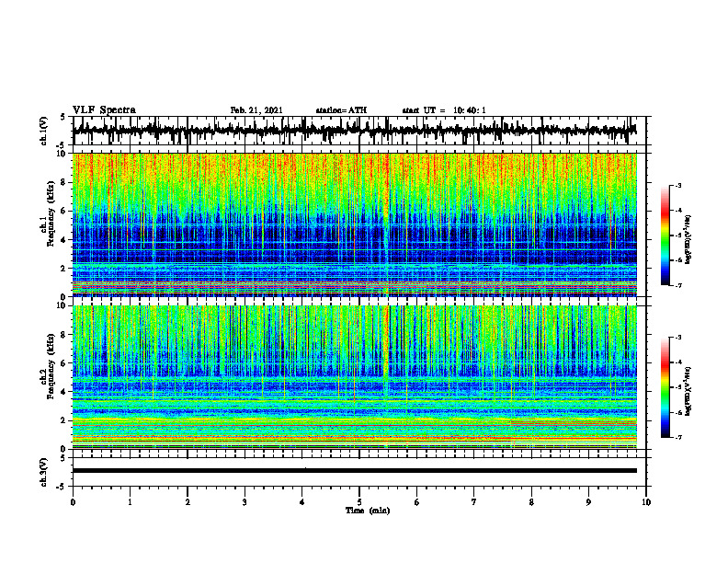Select the date text "Feb. 21, 2021"
Image resolution: width=728 pixels, height=563 pixels.
point(256,110)
